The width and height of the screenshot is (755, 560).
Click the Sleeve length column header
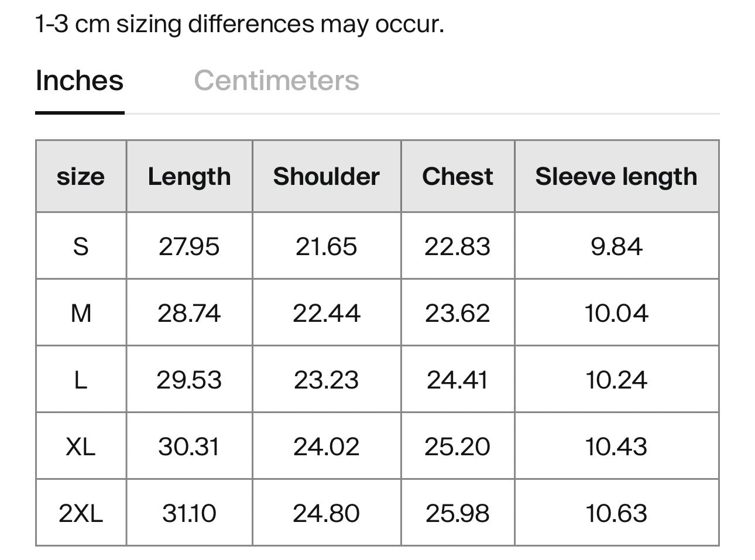coord(616,176)
